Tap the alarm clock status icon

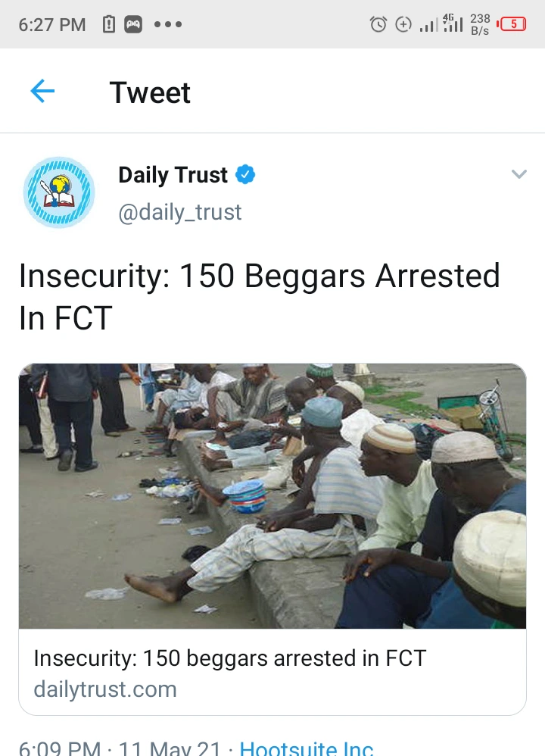click(378, 24)
